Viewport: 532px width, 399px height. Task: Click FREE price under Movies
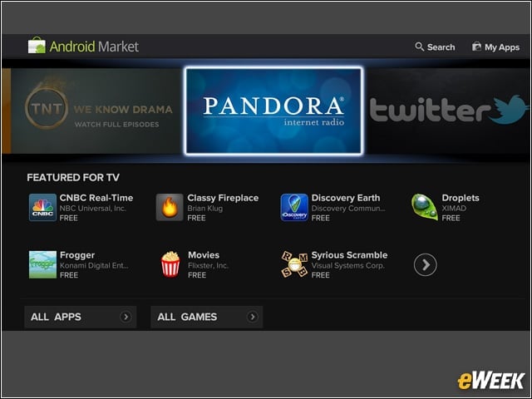[197, 275]
